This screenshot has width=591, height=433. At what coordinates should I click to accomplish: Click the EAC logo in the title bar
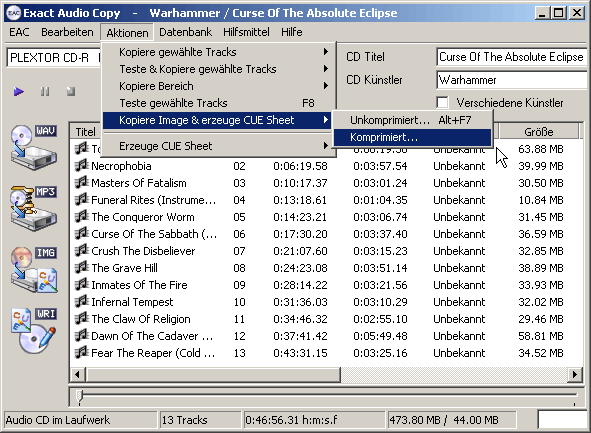click(14, 13)
